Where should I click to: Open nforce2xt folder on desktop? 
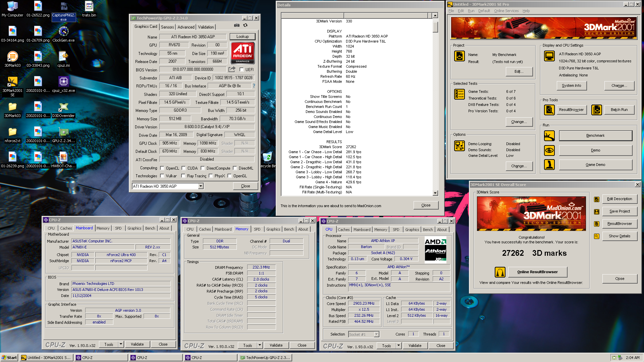12,135
